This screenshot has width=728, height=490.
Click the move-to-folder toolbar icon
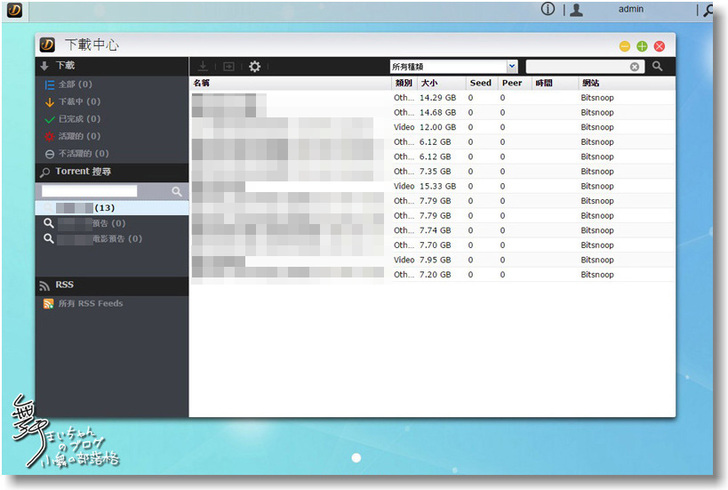[x=228, y=66]
